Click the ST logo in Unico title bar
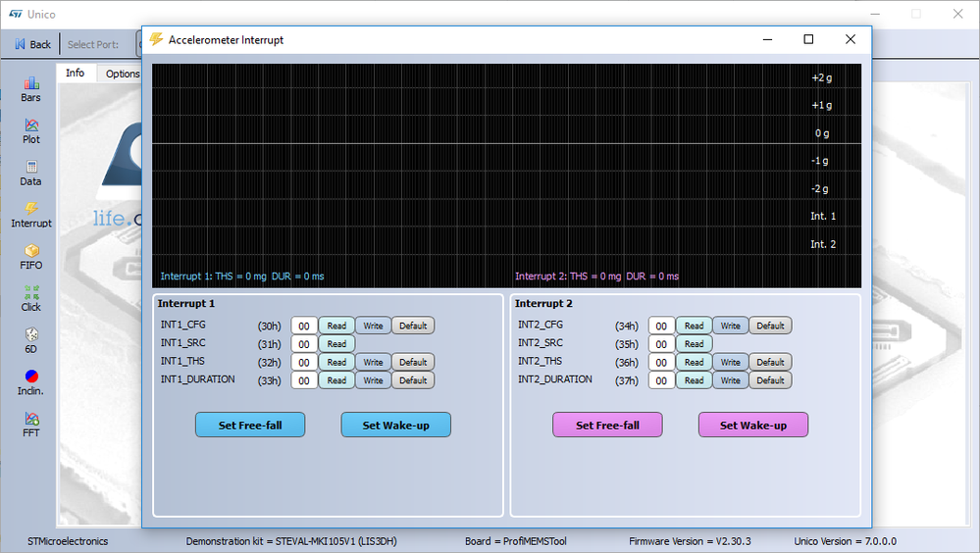 click(x=16, y=14)
